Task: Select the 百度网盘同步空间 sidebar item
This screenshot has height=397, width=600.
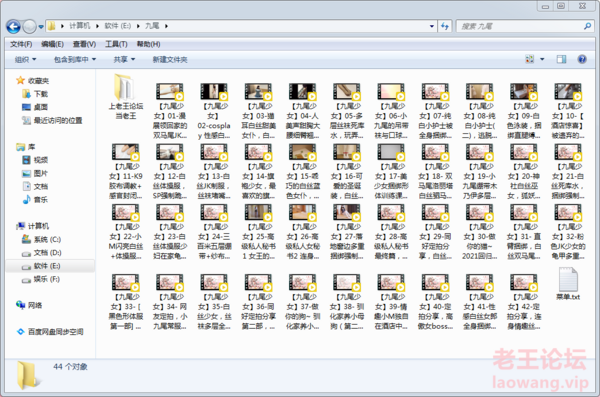Action: (50, 332)
